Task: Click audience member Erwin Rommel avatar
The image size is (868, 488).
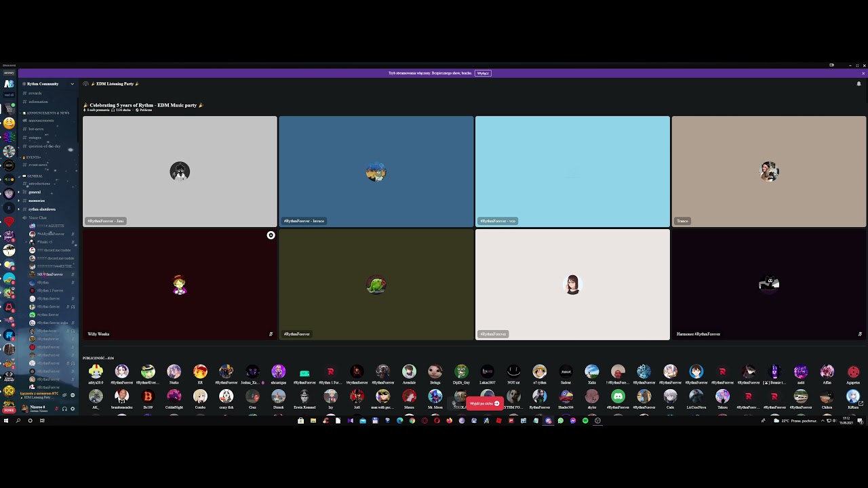Action: [x=304, y=396]
